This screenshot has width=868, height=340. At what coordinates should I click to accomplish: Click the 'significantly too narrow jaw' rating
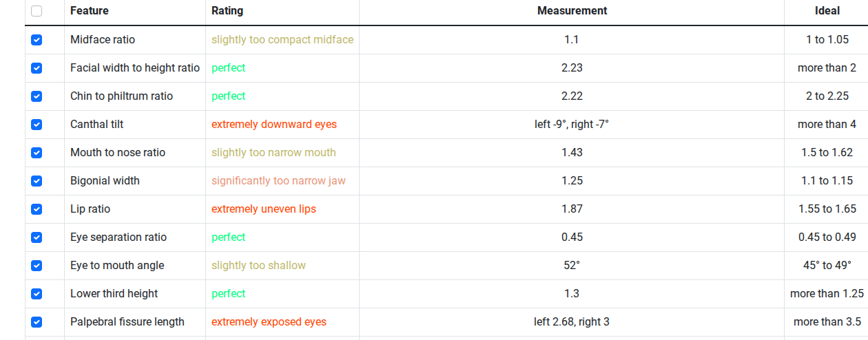point(278,181)
